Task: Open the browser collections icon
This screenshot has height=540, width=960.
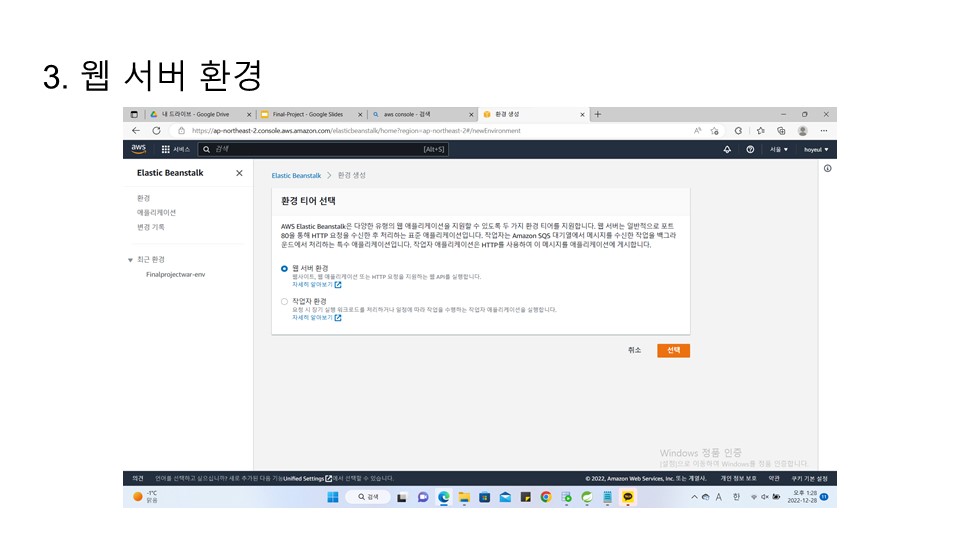Action: pyautogui.click(x=781, y=130)
